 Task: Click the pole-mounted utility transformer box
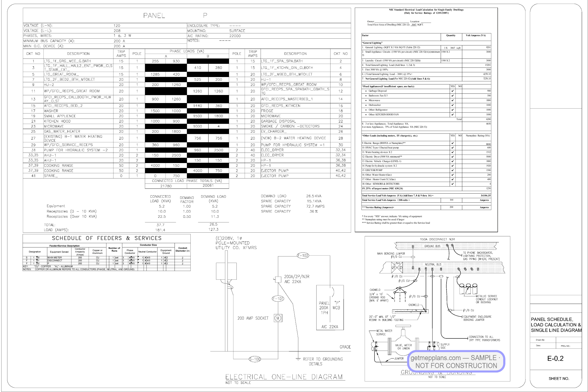point(226,271)
